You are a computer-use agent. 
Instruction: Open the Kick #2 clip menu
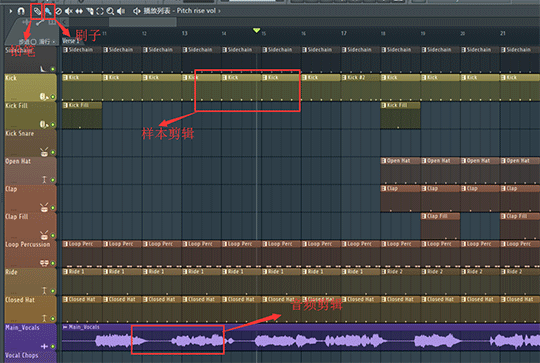tap(344, 77)
